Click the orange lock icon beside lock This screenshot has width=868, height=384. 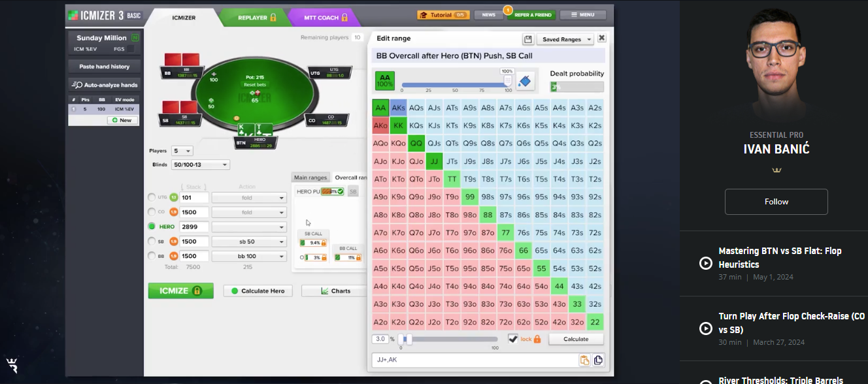pyautogui.click(x=537, y=339)
